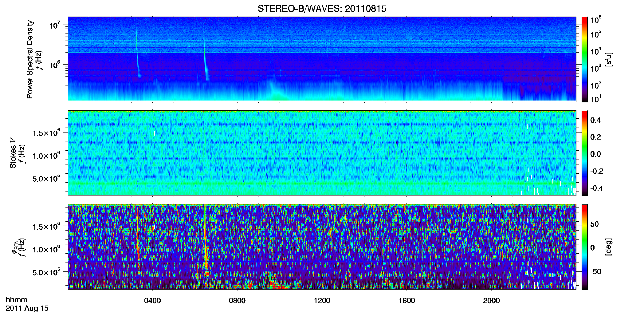Click the -50 value on degrees color scale
This screenshot has width=644, height=332.
[595, 271]
